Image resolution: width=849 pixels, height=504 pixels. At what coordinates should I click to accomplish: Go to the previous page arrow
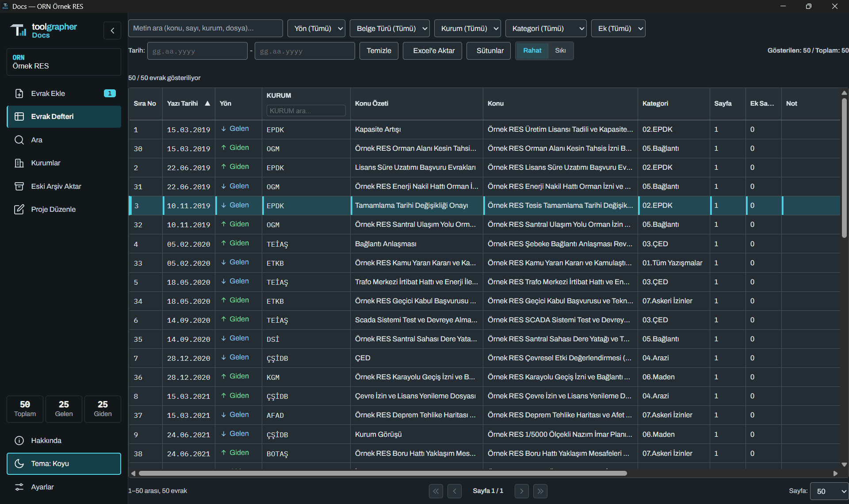click(455, 491)
